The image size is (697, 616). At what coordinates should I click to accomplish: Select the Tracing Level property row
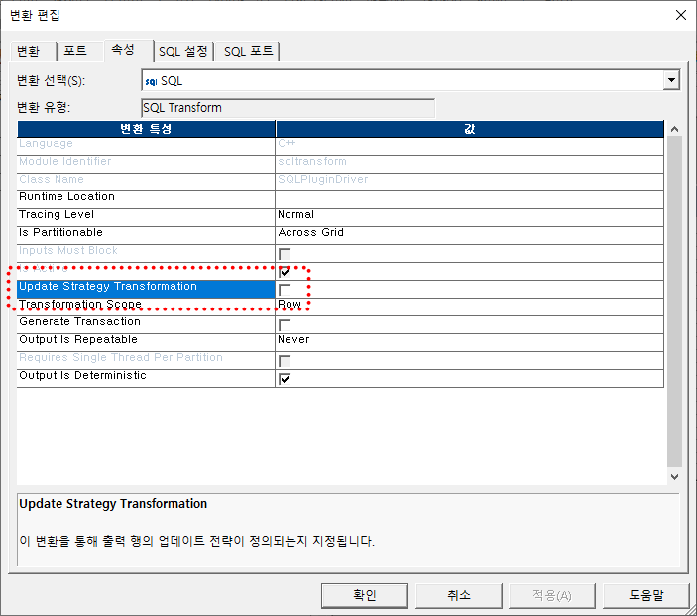click(x=146, y=218)
